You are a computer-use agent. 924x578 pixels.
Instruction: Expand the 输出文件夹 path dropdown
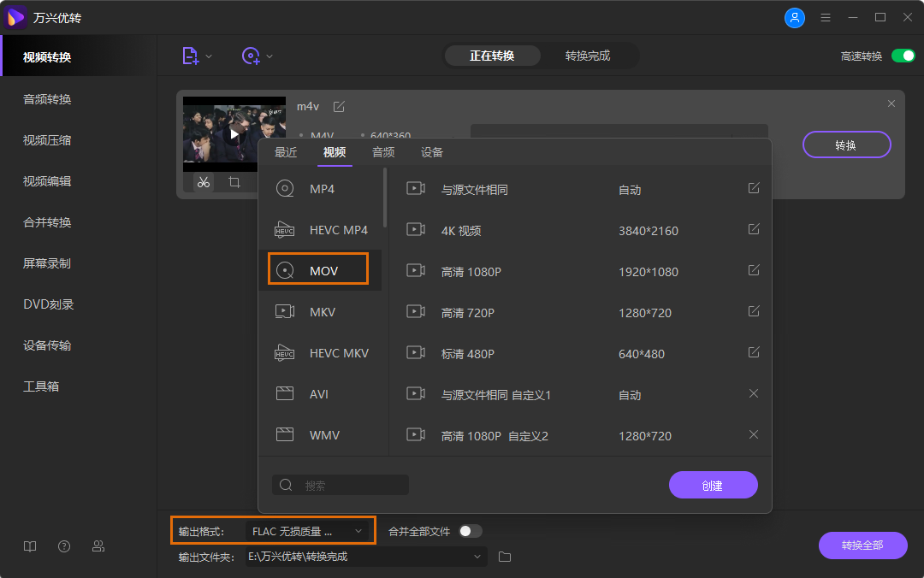(477, 556)
